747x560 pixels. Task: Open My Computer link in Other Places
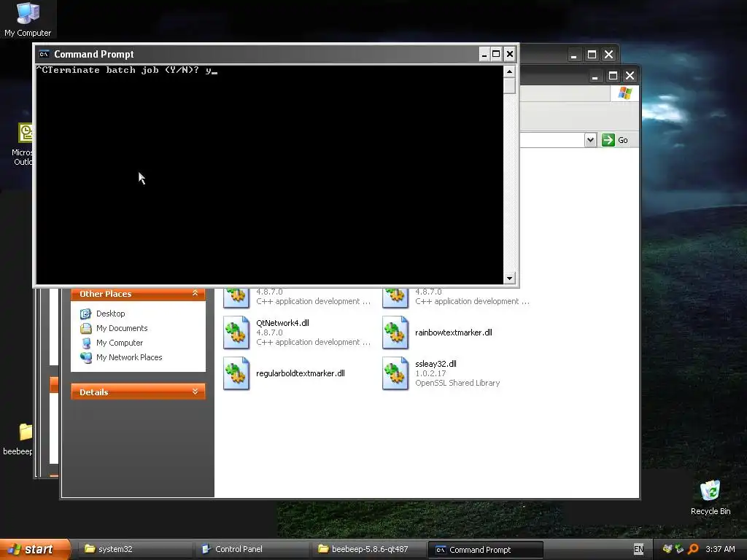tap(120, 343)
